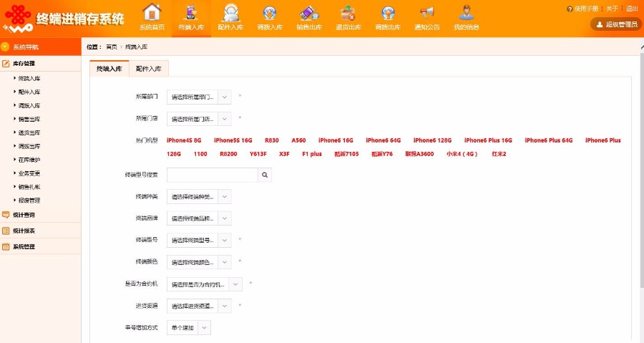Viewport: 644px width, 343px height.
Task: Select 业务变更 in the sidebar tree
Action: tap(29, 173)
